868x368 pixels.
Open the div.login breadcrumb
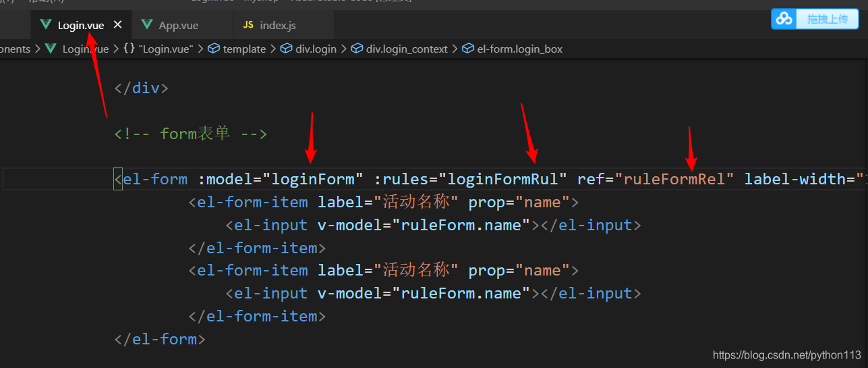click(x=316, y=49)
